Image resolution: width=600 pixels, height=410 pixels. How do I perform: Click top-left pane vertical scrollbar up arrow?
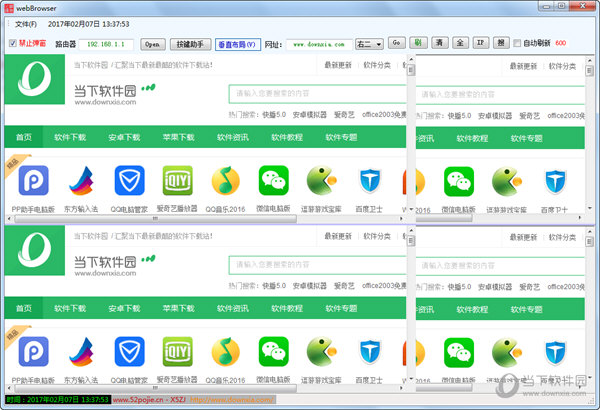[411, 60]
